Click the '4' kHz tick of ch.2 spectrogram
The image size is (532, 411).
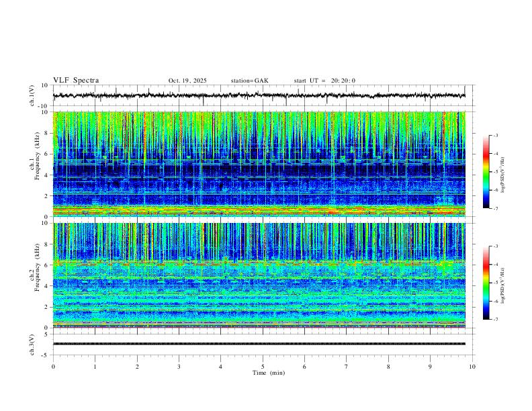tap(47, 286)
